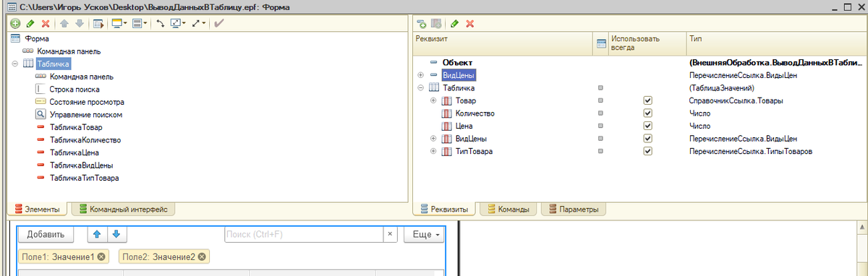Viewport: 868px width, 276px height.
Task: Click the gray square marker in Табличка attribute row
Action: 600,88
